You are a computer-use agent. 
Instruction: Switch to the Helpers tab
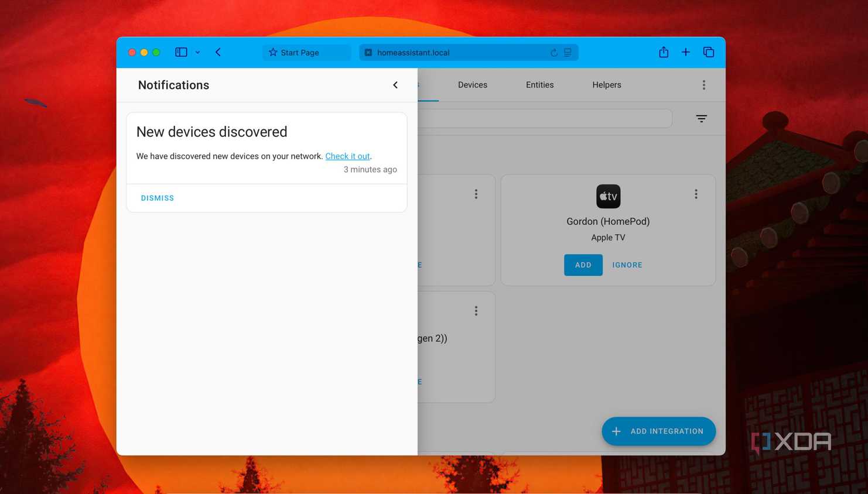click(x=607, y=85)
